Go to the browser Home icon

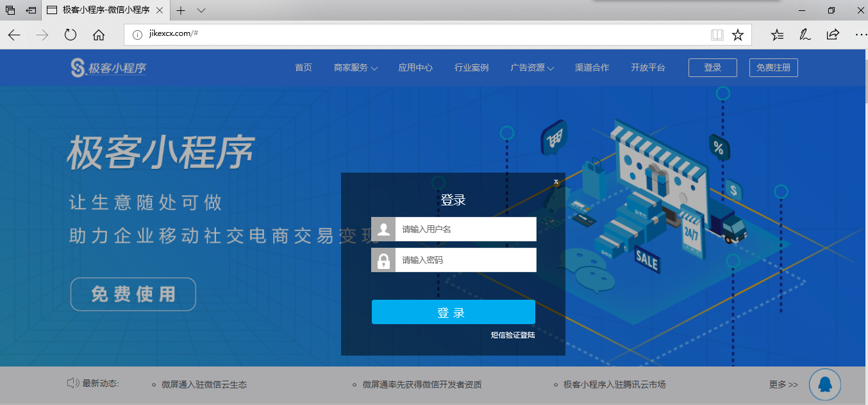click(99, 35)
